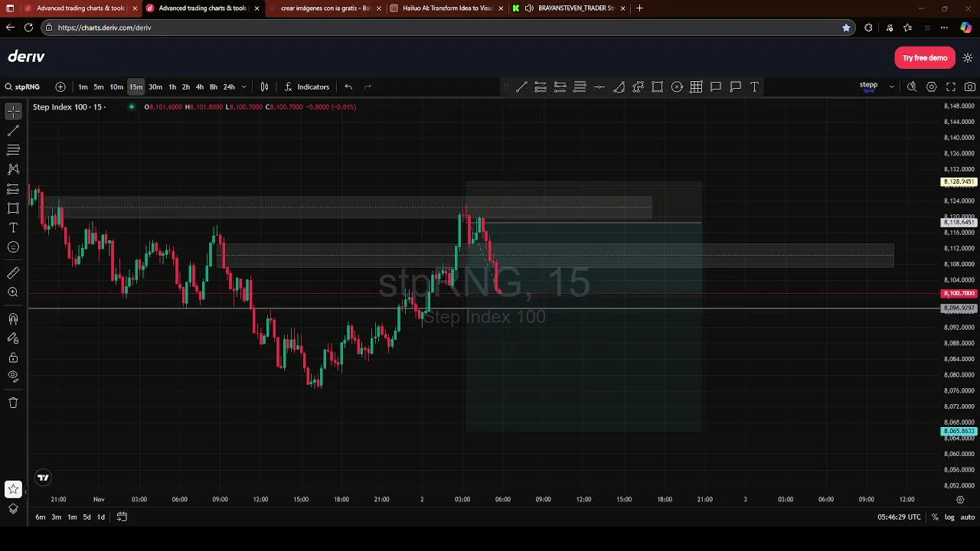This screenshot has width=980, height=551.
Task: Open the object tree layers icon
Action: pos(13,509)
